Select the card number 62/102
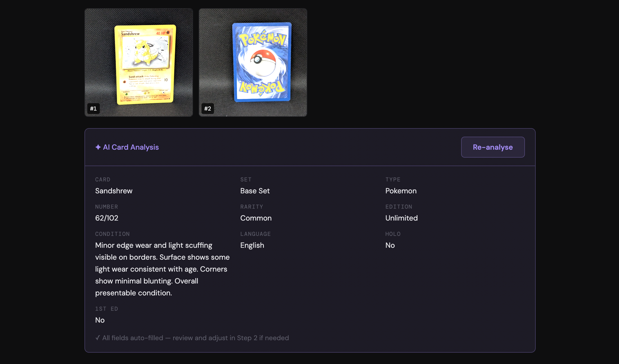The image size is (619, 364). [107, 218]
